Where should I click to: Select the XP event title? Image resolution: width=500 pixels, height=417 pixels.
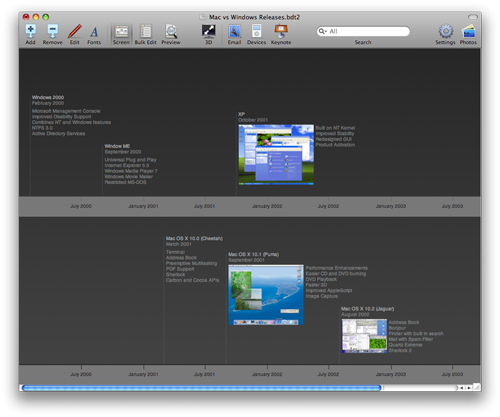tap(241, 114)
